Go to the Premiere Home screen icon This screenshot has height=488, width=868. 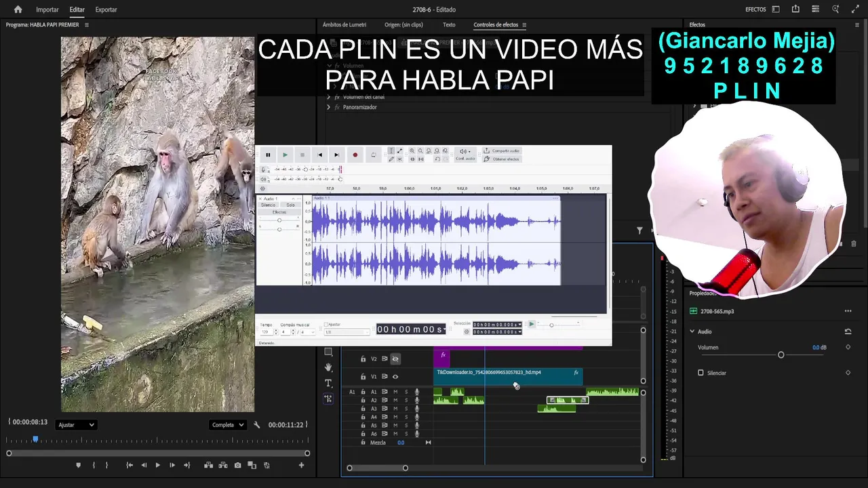click(18, 9)
